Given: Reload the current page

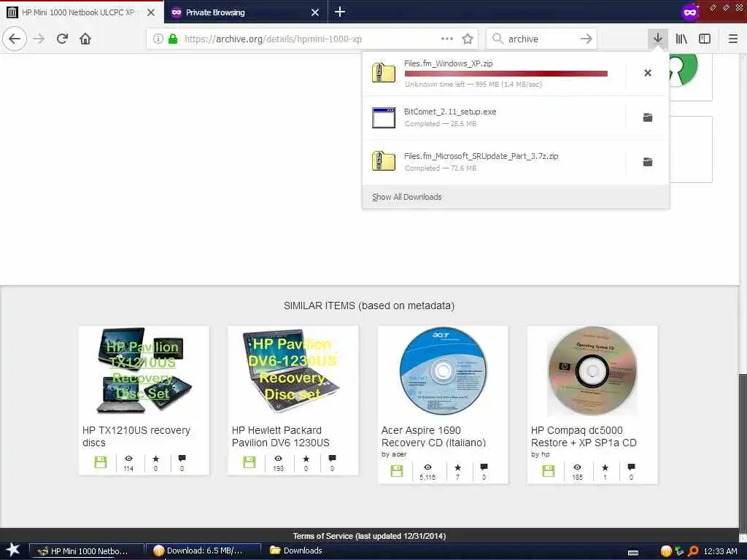Looking at the screenshot, I should click(63, 39).
